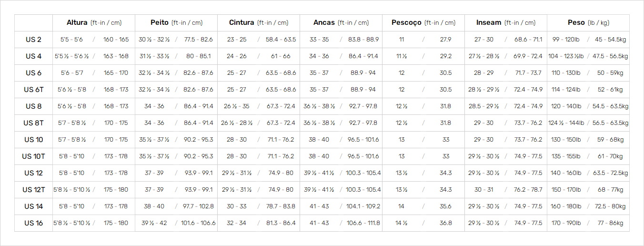
Task: Click the US 16 size label
Action: [x=33, y=223]
